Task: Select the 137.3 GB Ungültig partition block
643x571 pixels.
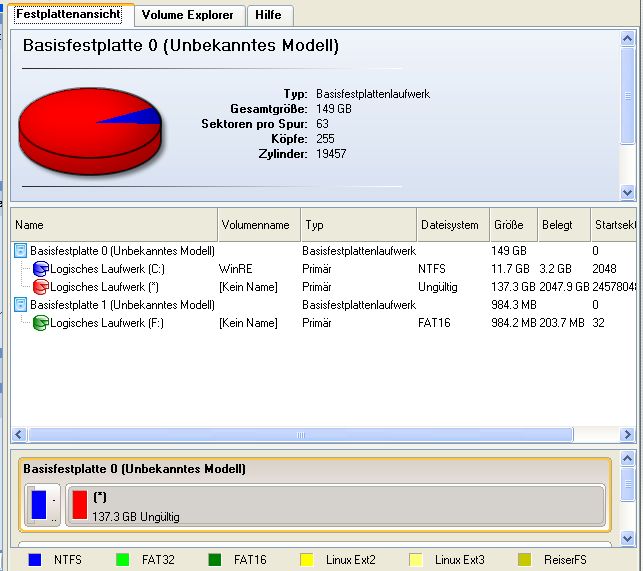Action: pyautogui.click(x=335, y=505)
